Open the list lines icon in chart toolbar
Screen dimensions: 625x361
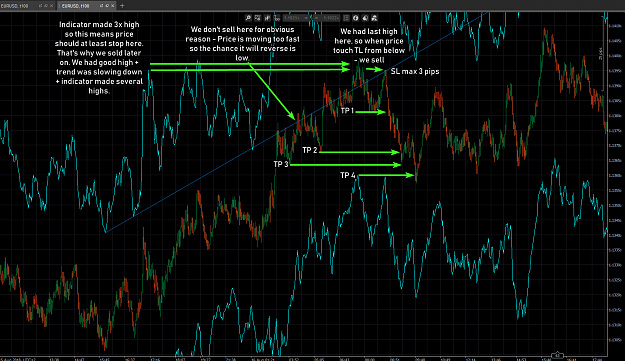[x=346, y=18]
